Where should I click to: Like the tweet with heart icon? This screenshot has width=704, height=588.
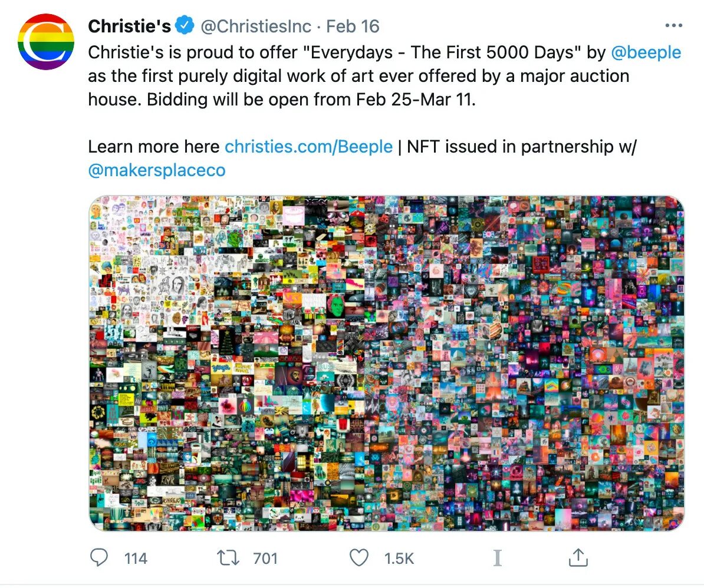(x=358, y=558)
